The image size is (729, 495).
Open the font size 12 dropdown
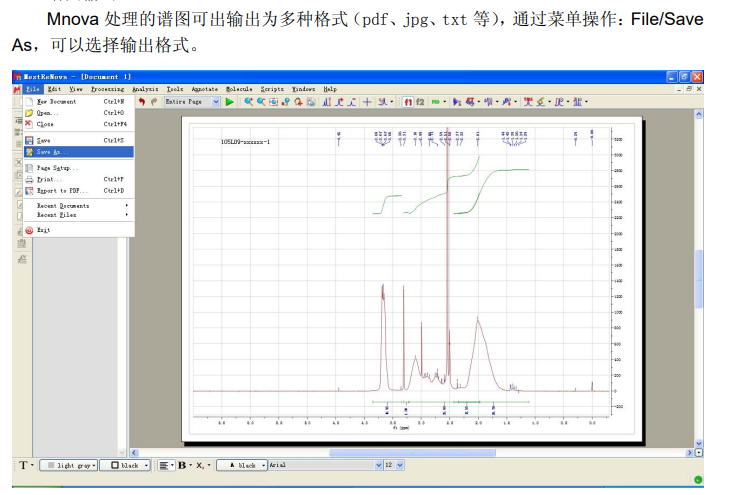pyautogui.click(x=400, y=465)
